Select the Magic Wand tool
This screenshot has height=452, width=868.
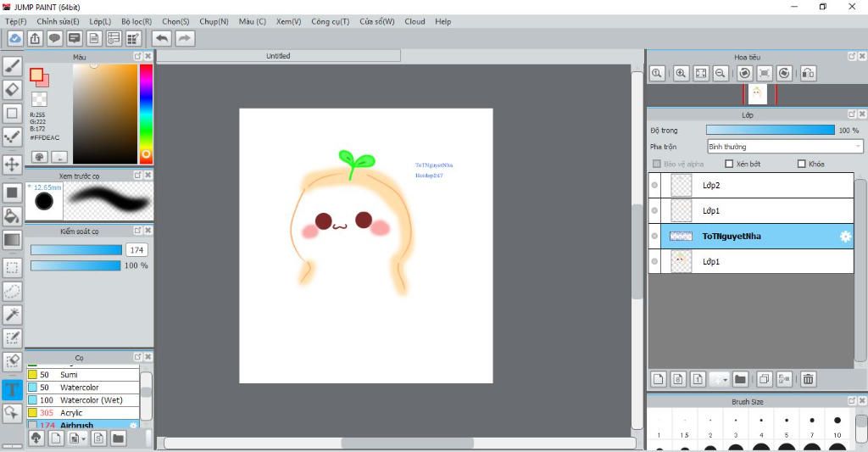12,315
